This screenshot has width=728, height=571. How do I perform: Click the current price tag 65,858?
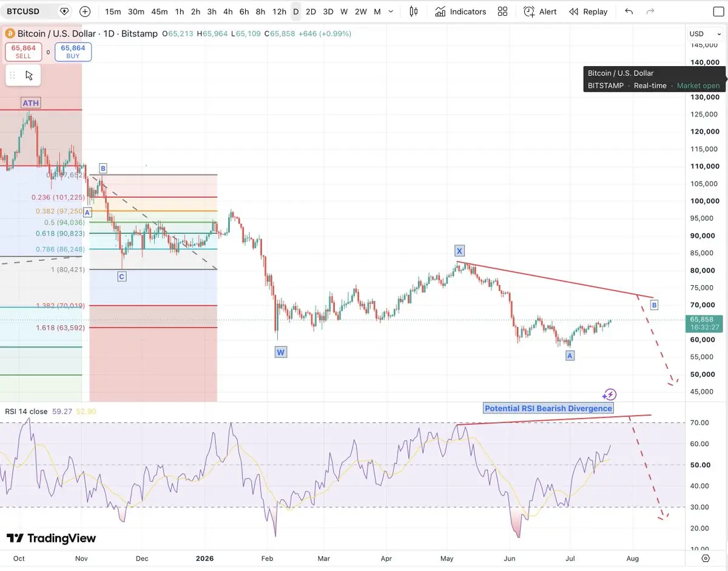point(704,323)
